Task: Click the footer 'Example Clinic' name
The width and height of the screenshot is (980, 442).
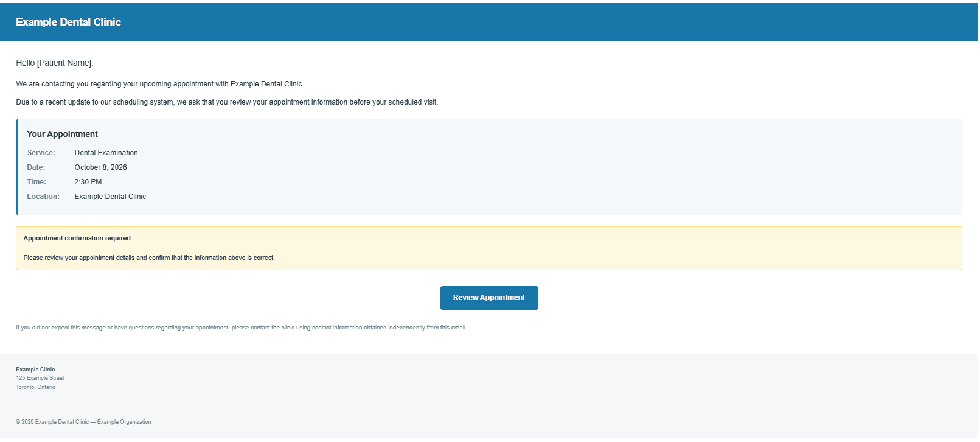Action: (35, 370)
